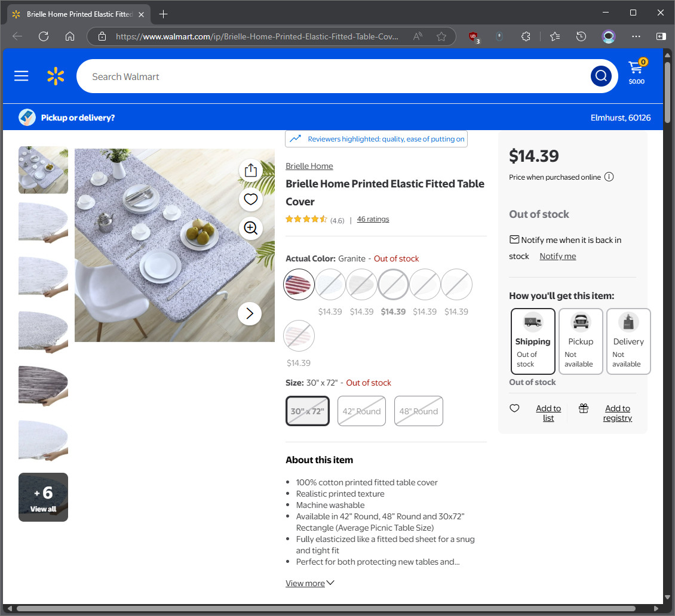Open the Brielle Home brand link

(309, 166)
